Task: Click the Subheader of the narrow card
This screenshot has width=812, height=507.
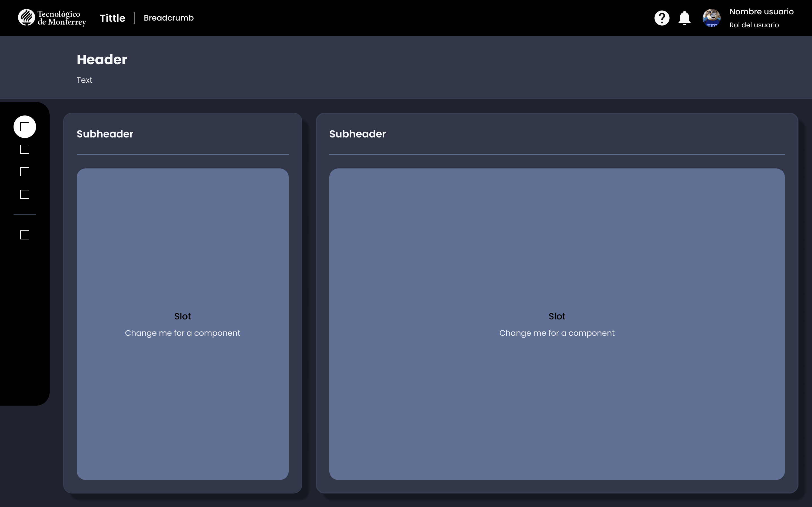Action: (105, 134)
